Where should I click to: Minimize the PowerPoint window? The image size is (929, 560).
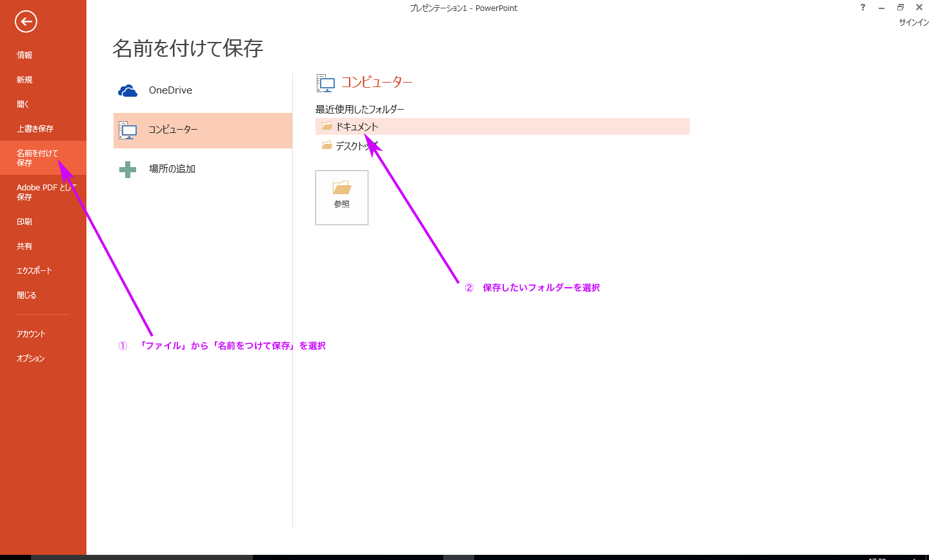[881, 8]
